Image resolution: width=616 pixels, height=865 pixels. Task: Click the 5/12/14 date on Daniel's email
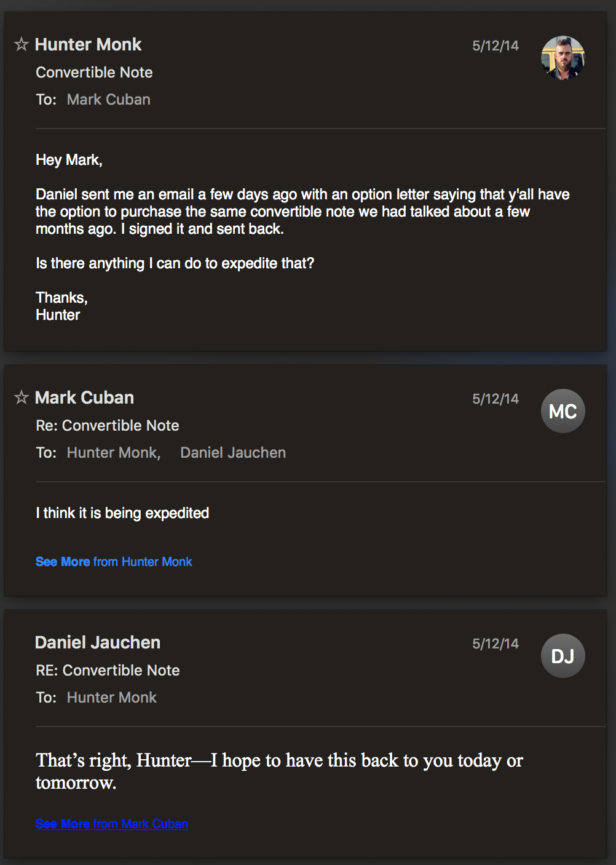[x=496, y=644]
